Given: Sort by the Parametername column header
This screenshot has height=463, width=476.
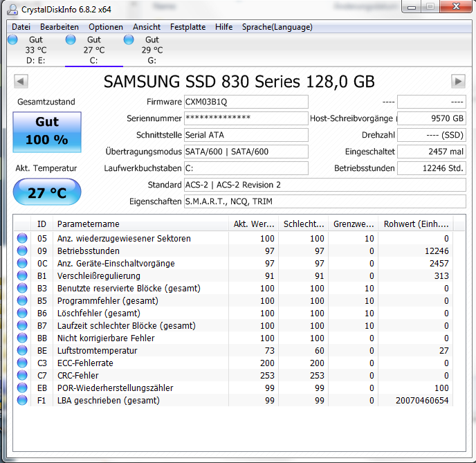Looking at the screenshot, I should coord(140,224).
